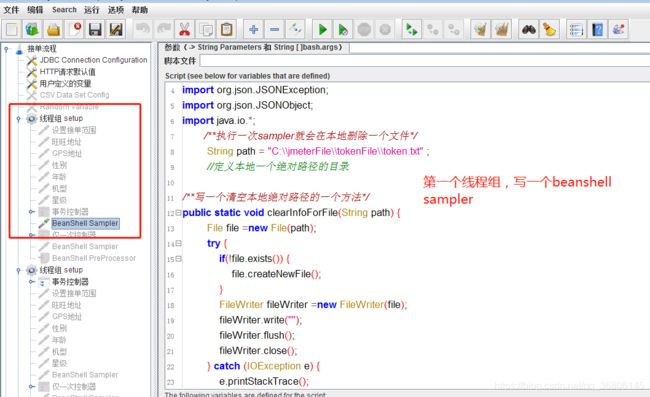Fold the clearInfoForFile method at line 12
Screen dimensions: 650x397
[x=178, y=213]
